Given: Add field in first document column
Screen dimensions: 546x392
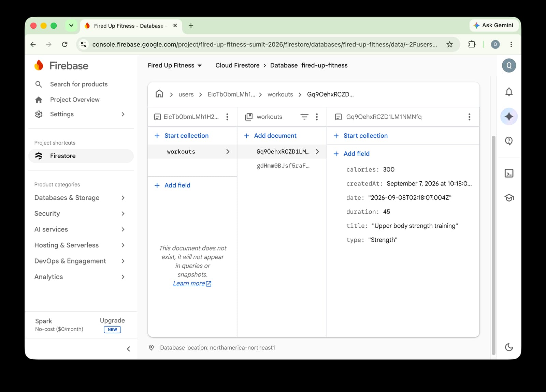Looking at the screenshot, I should pos(172,185).
